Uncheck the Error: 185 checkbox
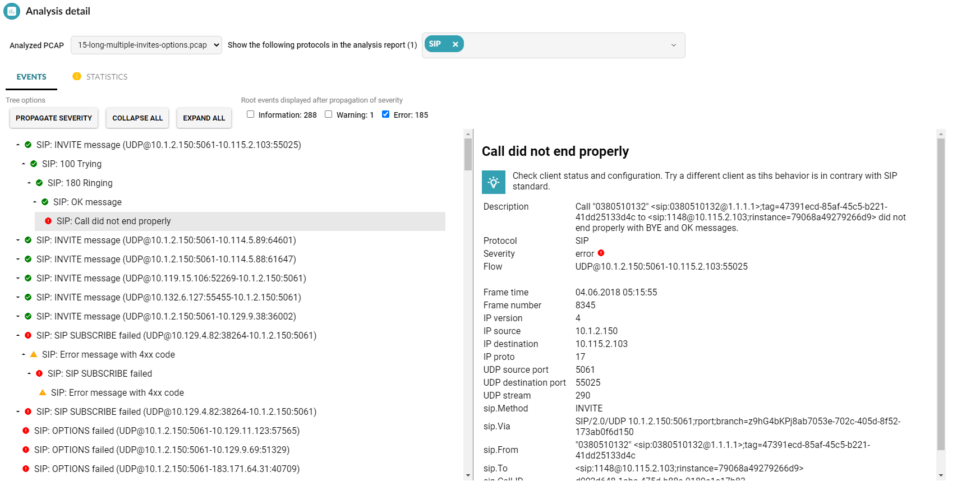This screenshot has width=980, height=495. click(x=385, y=114)
